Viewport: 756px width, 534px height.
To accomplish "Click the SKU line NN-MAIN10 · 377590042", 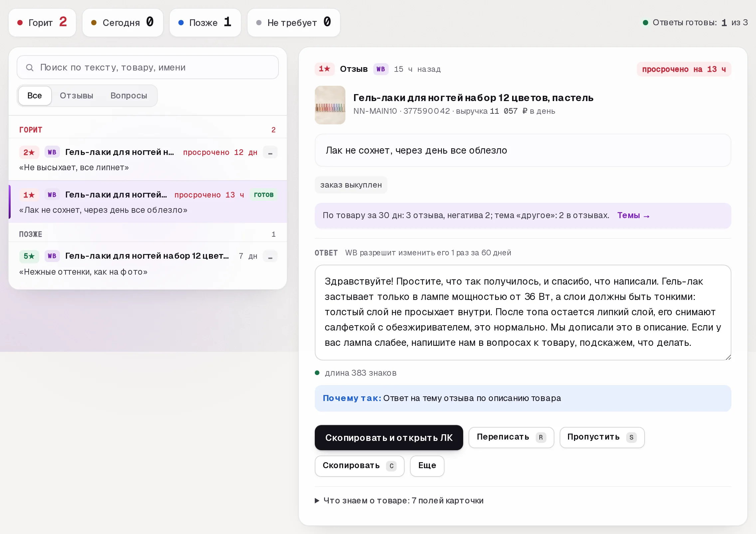I will point(402,111).
